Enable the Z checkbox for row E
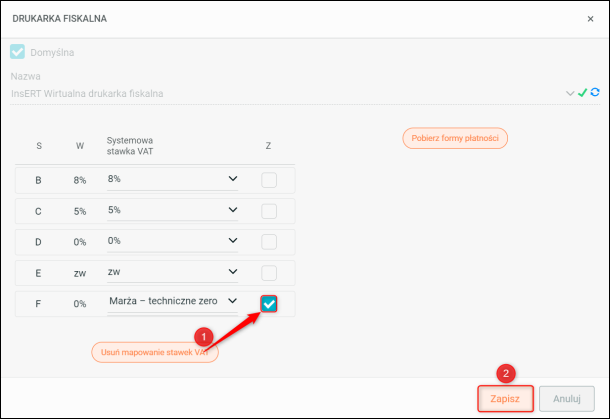Screen dimensions: 610x419 (x=268, y=273)
